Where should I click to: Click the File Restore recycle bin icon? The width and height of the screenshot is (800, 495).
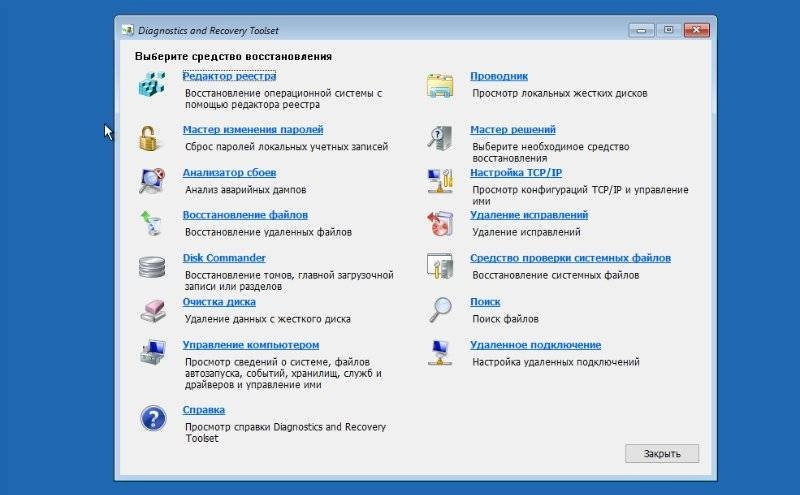(x=151, y=224)
